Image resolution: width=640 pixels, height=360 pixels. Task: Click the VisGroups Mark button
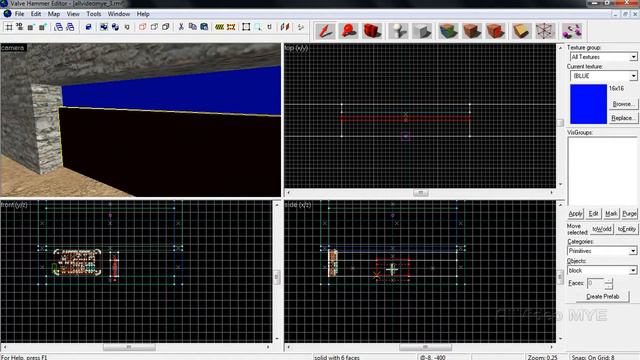tap(611, 213)
